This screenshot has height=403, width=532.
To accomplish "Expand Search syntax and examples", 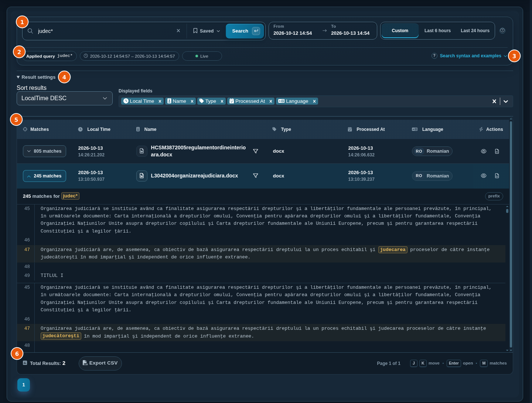I will [470, 56].
